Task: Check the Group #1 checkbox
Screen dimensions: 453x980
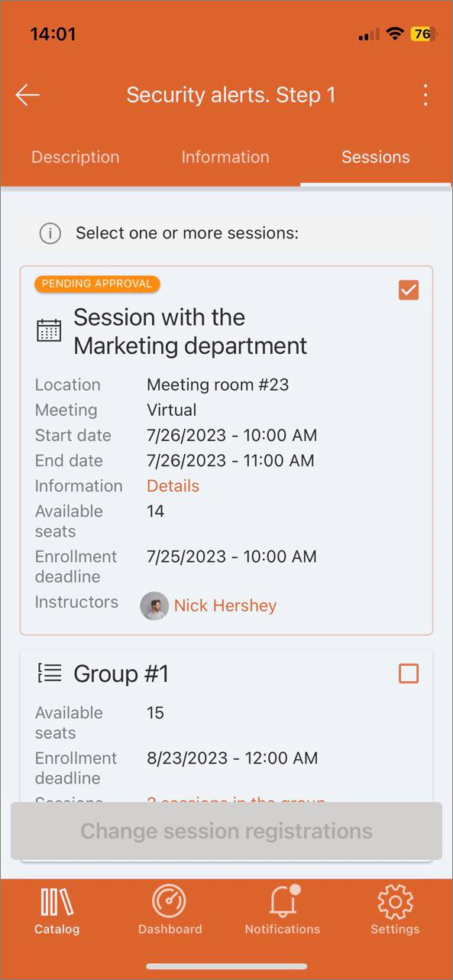Action: click(x=409, y=673)
